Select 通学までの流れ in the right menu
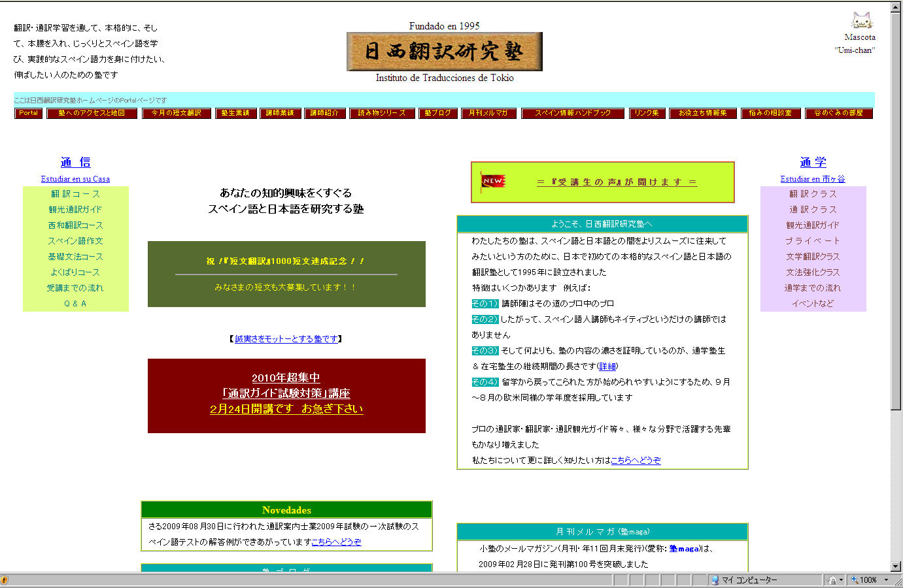 [813, 288]
